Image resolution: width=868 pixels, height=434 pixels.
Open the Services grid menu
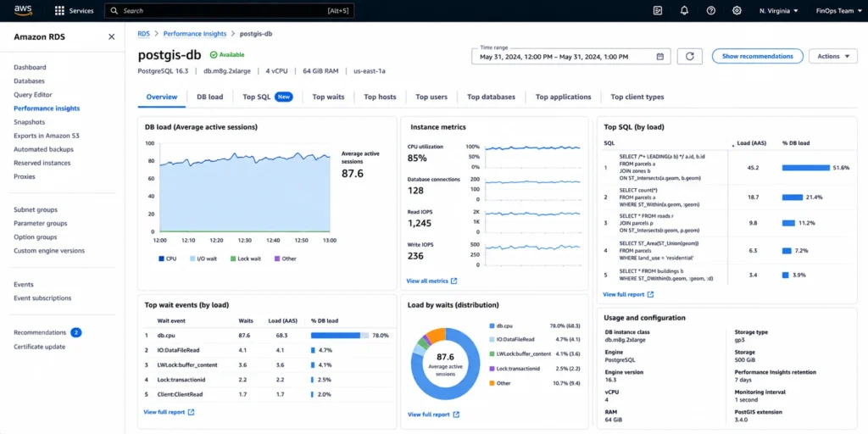pyautogui.click(x=60, y=10)
